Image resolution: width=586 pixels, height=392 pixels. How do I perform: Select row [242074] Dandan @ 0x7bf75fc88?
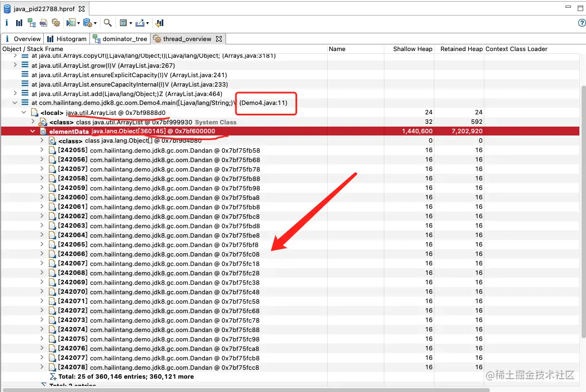click(x=290, y=330)
